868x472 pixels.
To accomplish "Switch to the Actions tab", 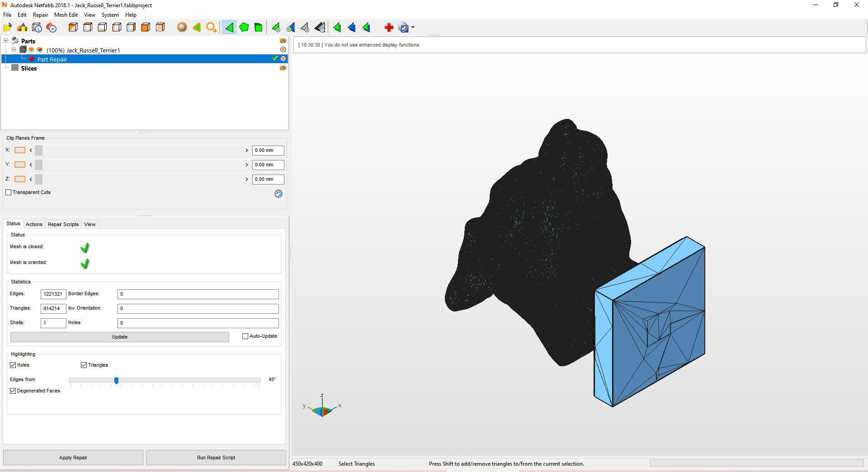I will coord(34,224).
